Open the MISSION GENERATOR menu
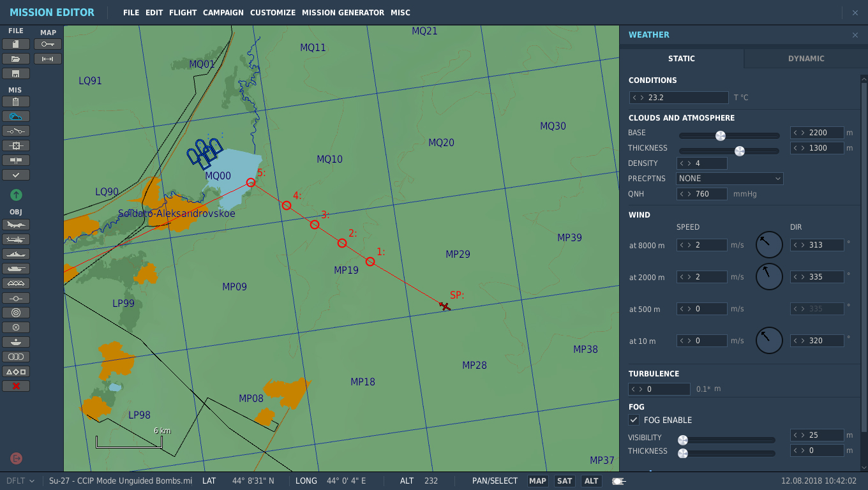This screenshot has width=868, height=490. 343,13
